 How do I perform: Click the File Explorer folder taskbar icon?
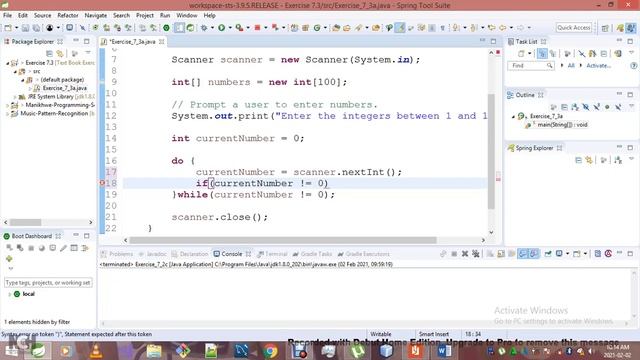pyautogui.click(x=154, y=351)
